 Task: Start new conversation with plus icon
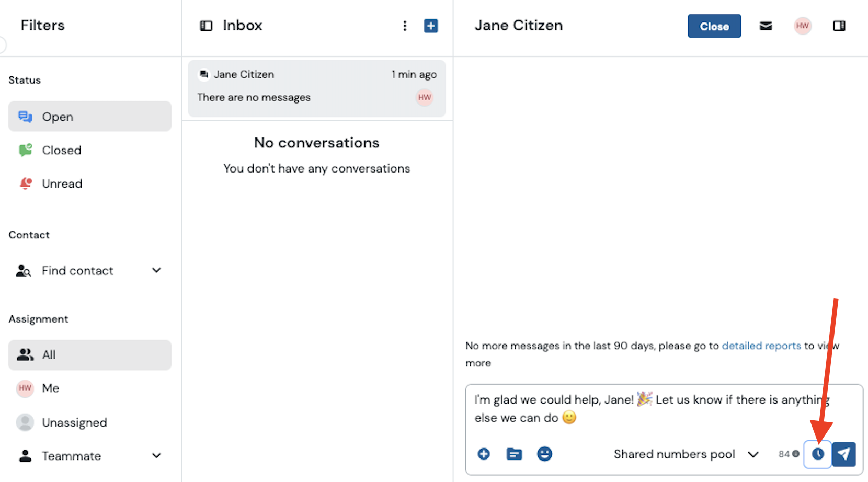[431, 26]
